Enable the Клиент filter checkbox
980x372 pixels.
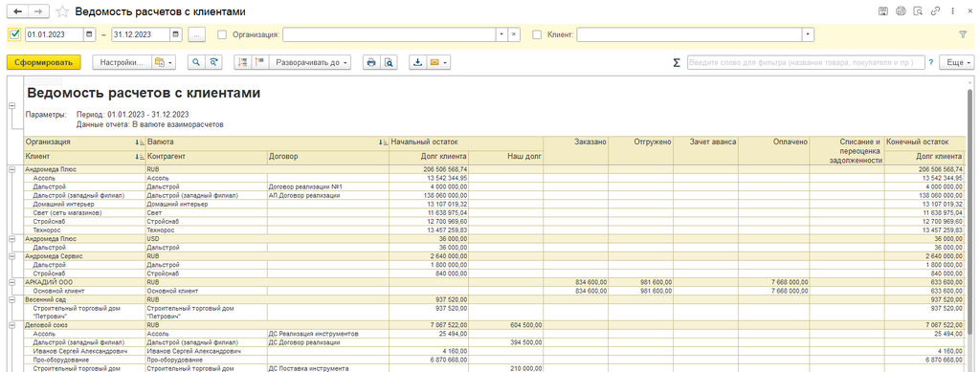537,35
